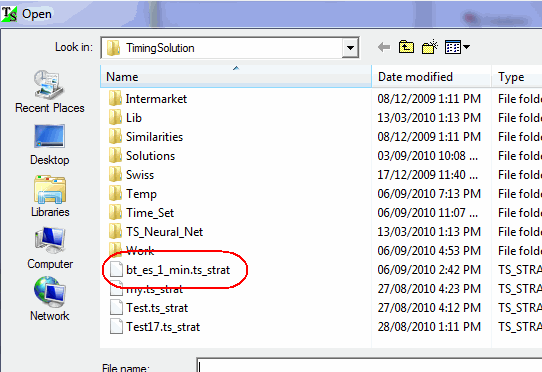Click date 13/03/2010 1:13 PM of Lib

[429, 118]
